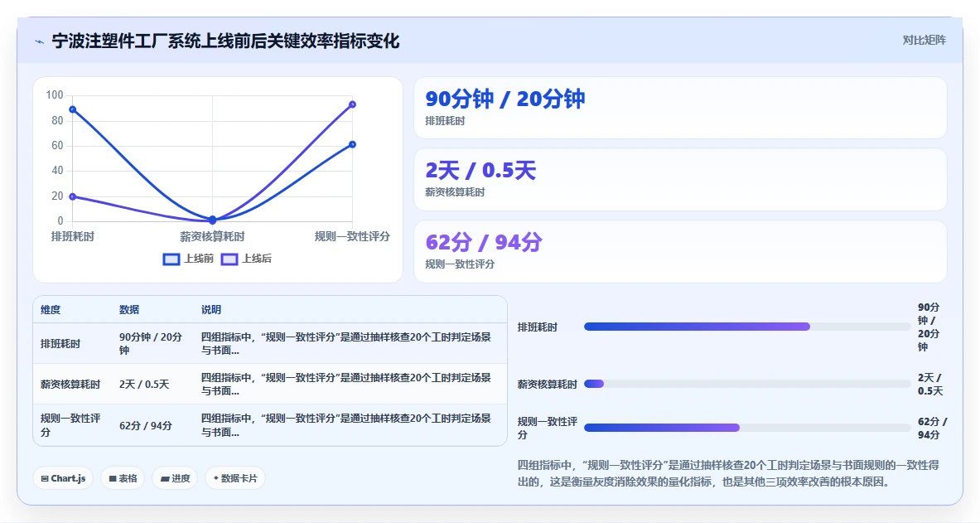Select the 数据卡片 tag chip
980x523 pixels.
(x=235, y=478)
